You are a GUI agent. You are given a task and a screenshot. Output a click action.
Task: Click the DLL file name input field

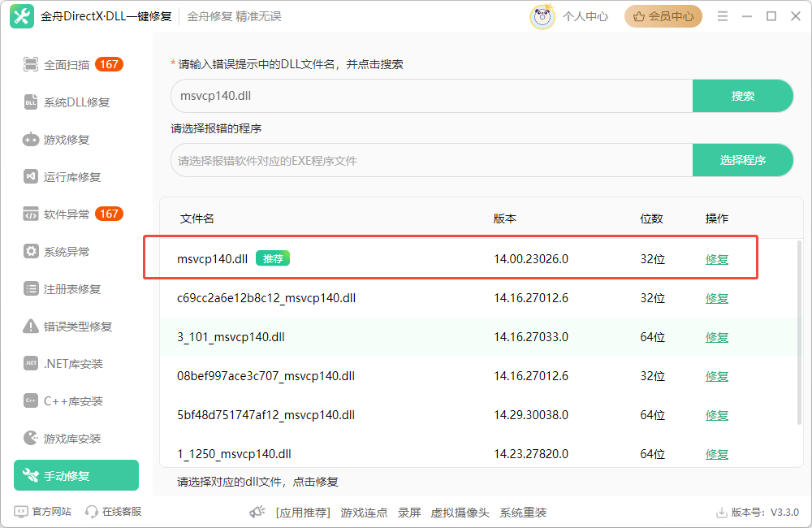tap(431, 96)
